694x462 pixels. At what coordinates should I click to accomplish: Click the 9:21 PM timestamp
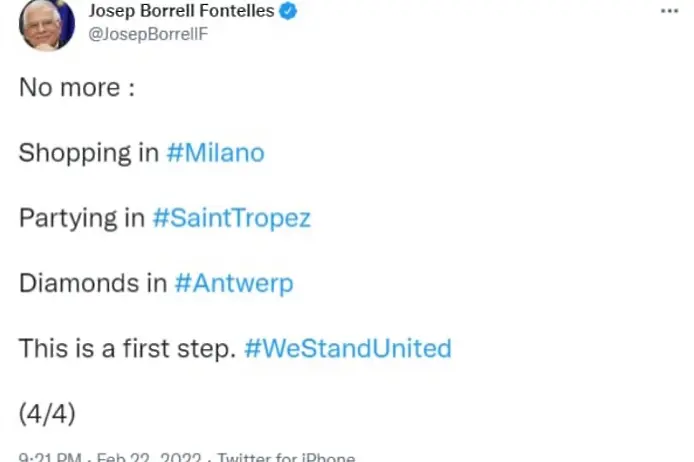click(x=48, y=458)
